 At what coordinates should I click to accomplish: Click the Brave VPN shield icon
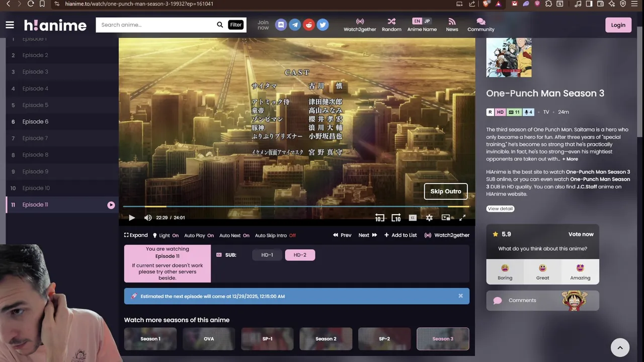pos(623,4)
